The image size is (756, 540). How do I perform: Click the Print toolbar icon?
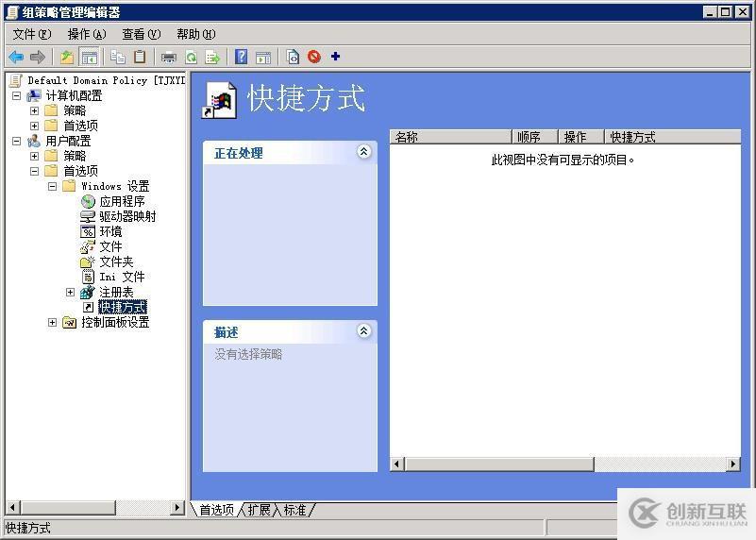(x=169, y=57)
